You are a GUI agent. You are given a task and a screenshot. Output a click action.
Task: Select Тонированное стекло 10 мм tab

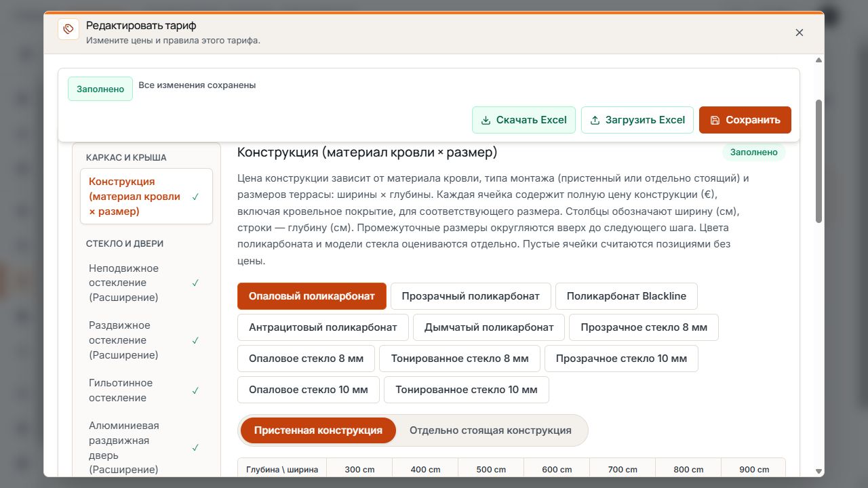coord(467,390)
